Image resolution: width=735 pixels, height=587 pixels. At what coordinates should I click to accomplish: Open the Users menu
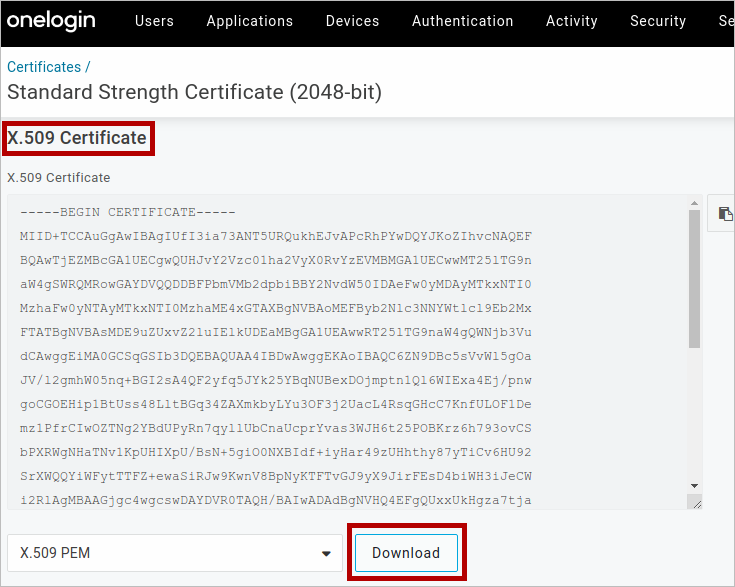154,21
